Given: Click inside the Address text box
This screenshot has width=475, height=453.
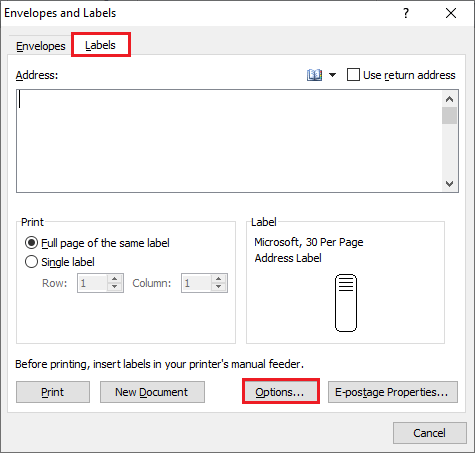Looking at the screenshot, I should coord(229,141).
